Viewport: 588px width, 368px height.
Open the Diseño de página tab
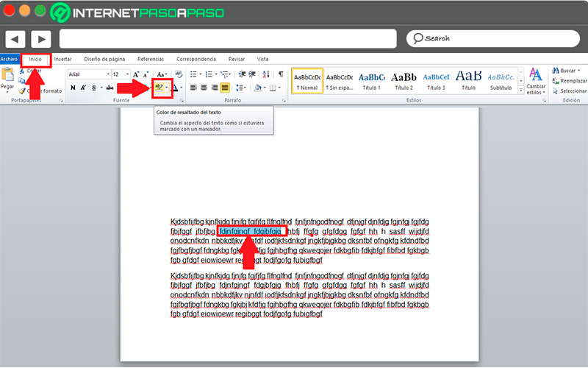pos(104,60)
